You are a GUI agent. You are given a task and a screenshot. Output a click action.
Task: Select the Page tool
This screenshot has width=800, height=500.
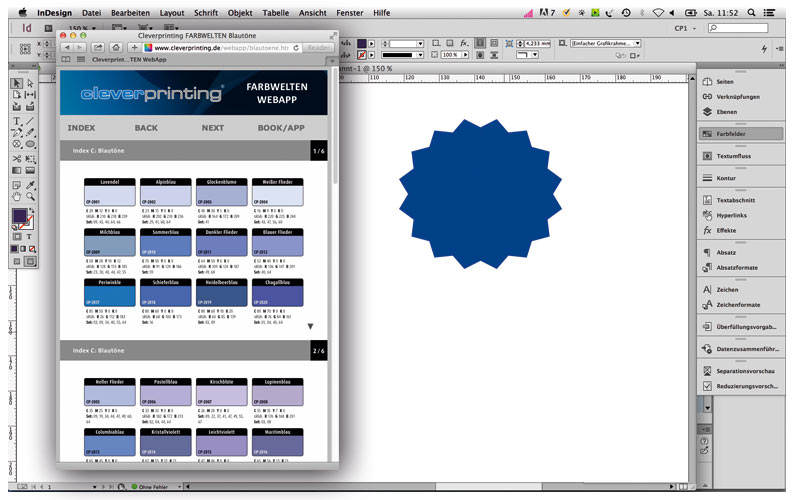17,94
